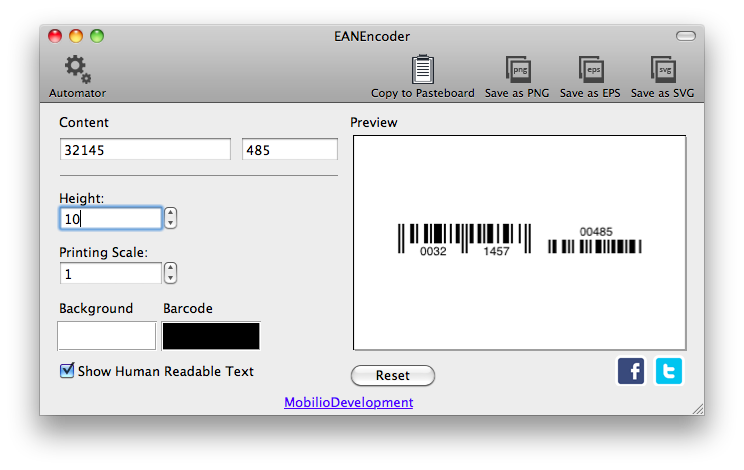Viewport: 744px width, 470px height.
Task: Click the 00485 add-on barcode text
Action: (x=596, y=232)
